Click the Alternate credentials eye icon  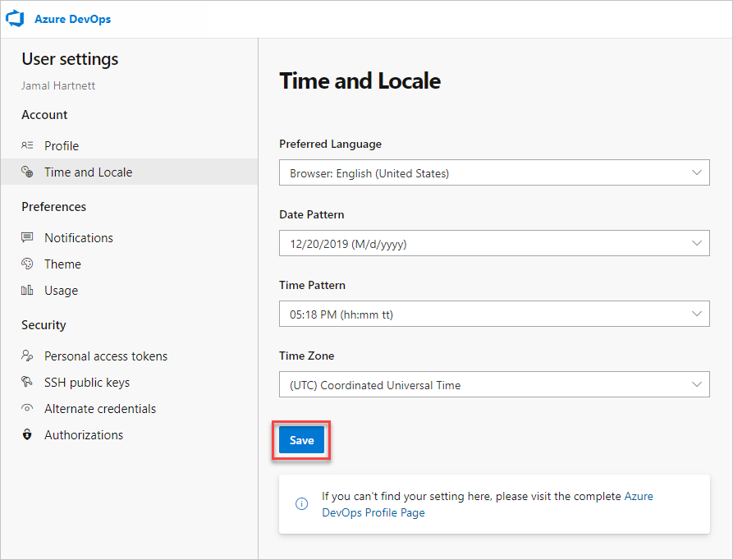point(27,408)
